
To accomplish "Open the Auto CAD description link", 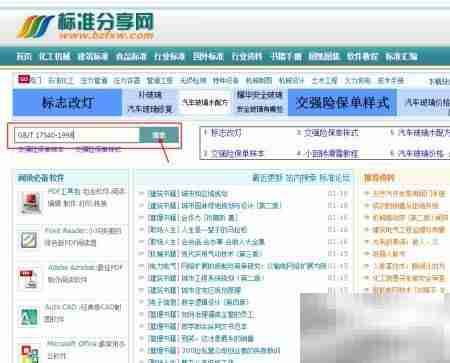I will [83, 312].
